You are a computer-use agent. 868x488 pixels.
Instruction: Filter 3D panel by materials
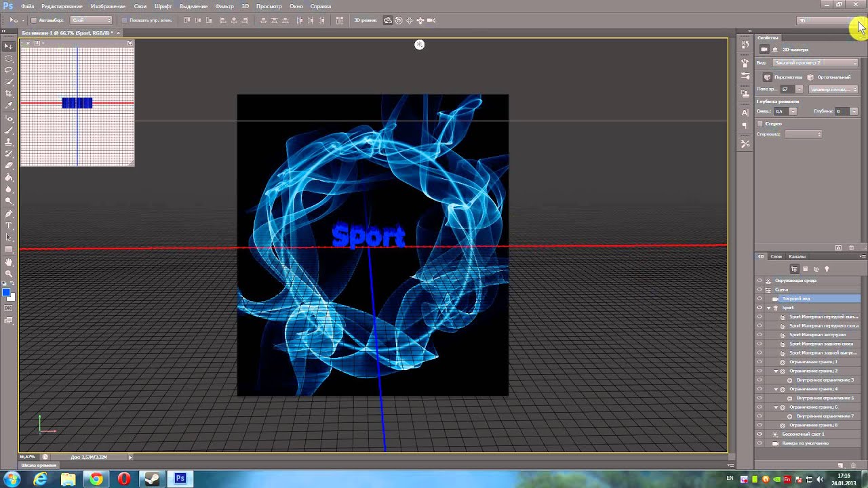(x=816, y=269)
